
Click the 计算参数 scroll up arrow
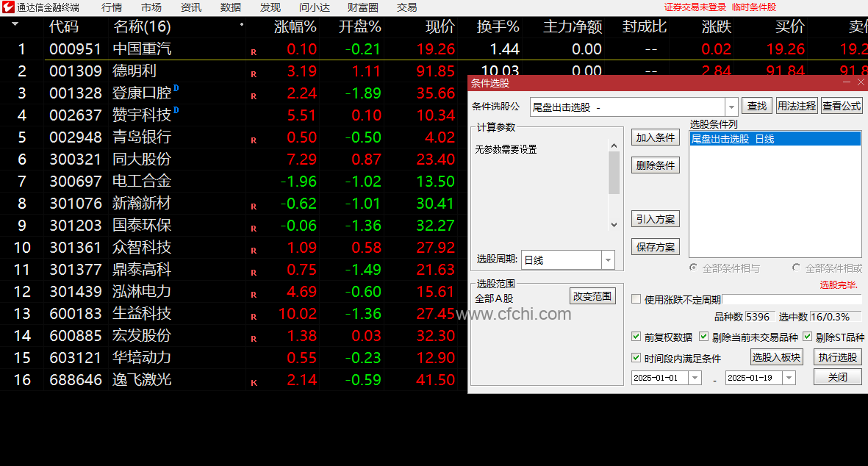click(614, 146)
